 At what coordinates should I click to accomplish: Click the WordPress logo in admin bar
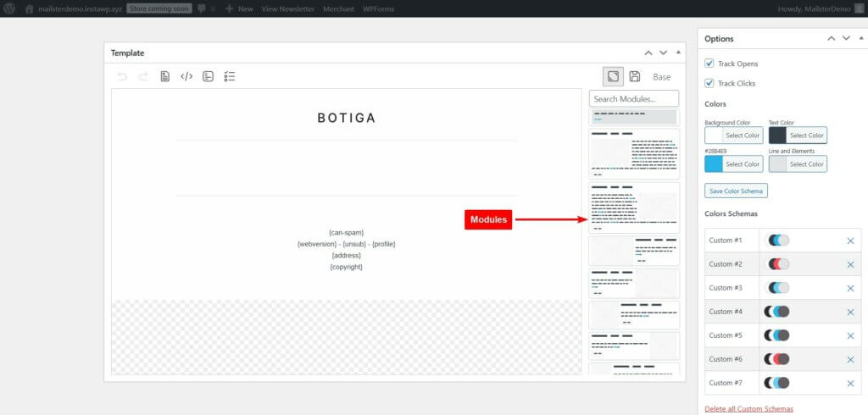10,8
